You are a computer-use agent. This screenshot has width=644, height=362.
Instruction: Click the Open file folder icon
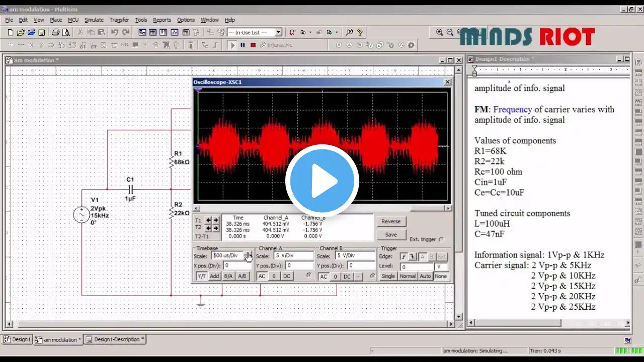click(x=21, y=32)
